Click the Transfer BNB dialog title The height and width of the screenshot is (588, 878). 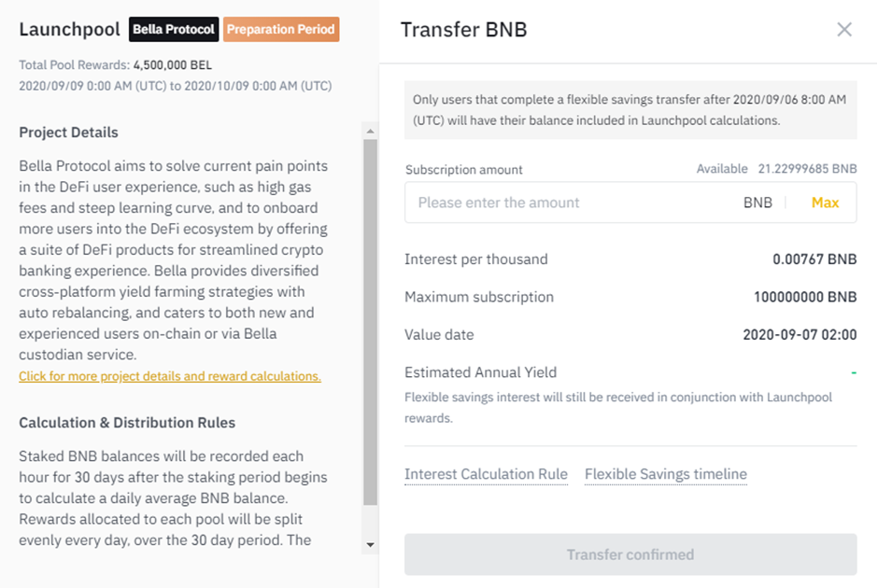coord(464,30)
